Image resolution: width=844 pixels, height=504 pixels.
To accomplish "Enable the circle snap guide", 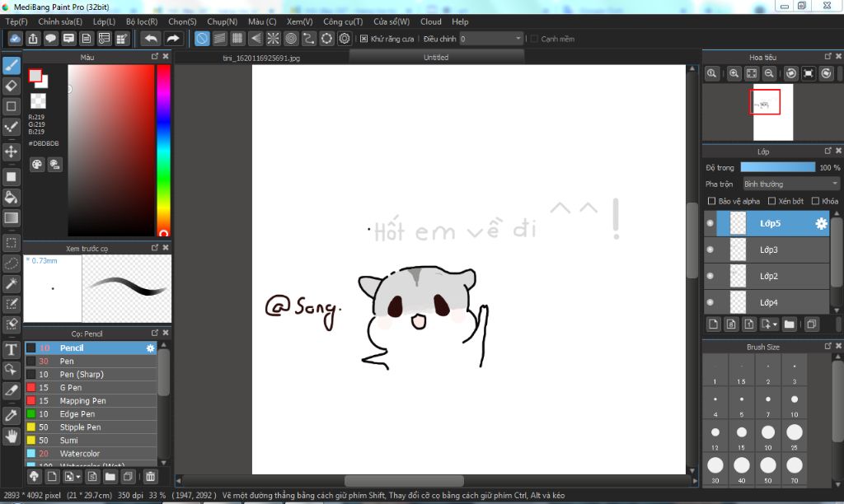I will click(291, 39).
